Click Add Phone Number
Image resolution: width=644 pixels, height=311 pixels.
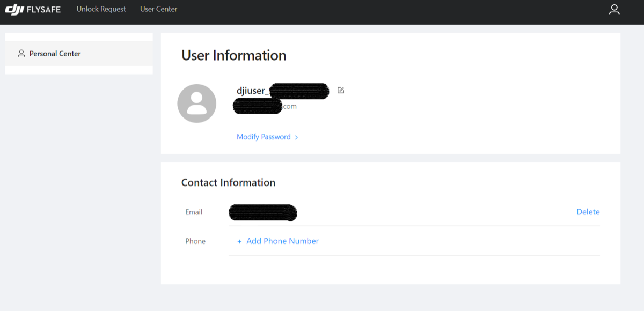pyautogui.click(x=281, y=241)
